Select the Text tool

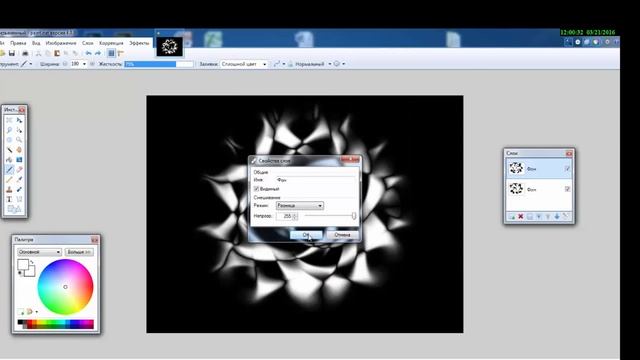9,199
